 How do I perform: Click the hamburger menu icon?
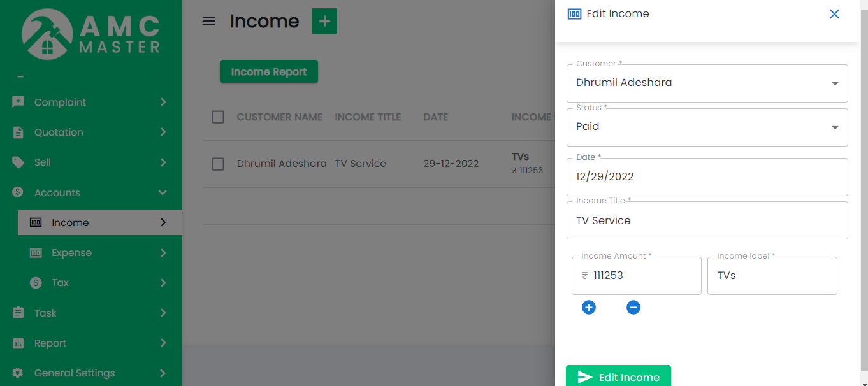[208, 21]
